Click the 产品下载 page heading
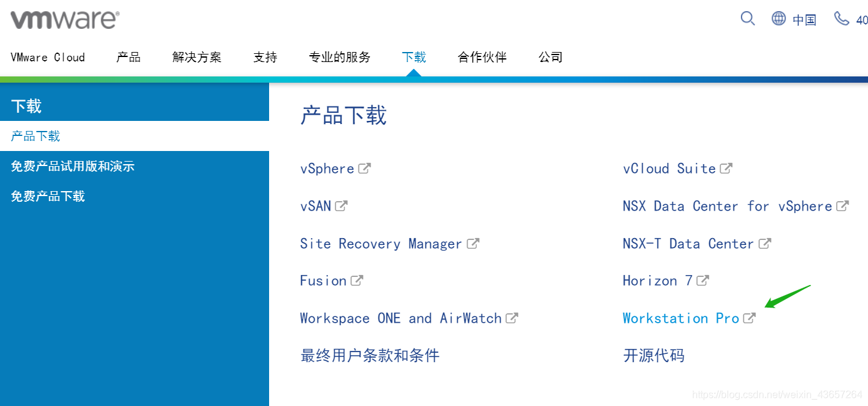Viewport: 868px width, 406px height. click(x=344, y=115)
